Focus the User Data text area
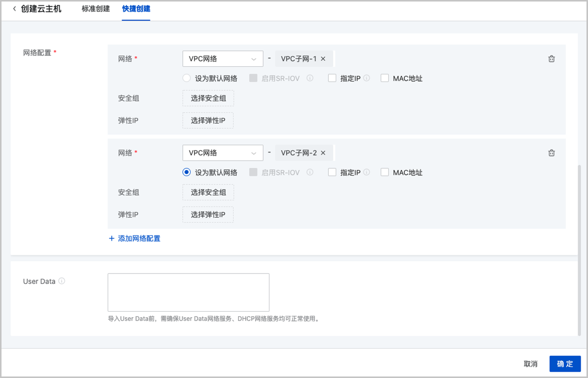The width and height of the screenshot is (588, 378). tap(188, 292)
